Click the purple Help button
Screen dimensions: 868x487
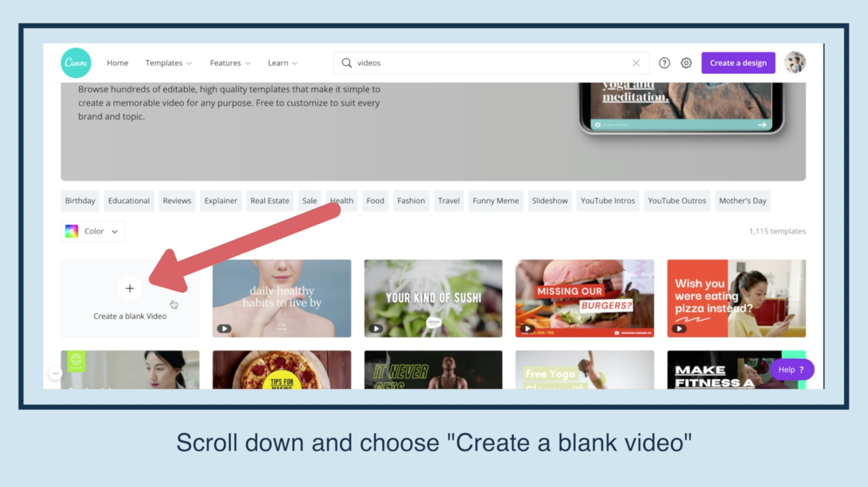click(x=791, y=370)
